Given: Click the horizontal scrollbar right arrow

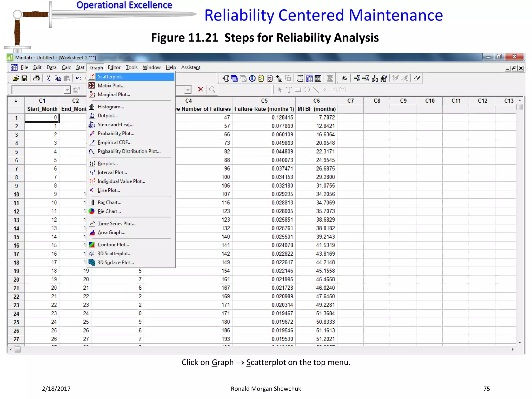Looking at the screenshot, I should click(513, 350).
